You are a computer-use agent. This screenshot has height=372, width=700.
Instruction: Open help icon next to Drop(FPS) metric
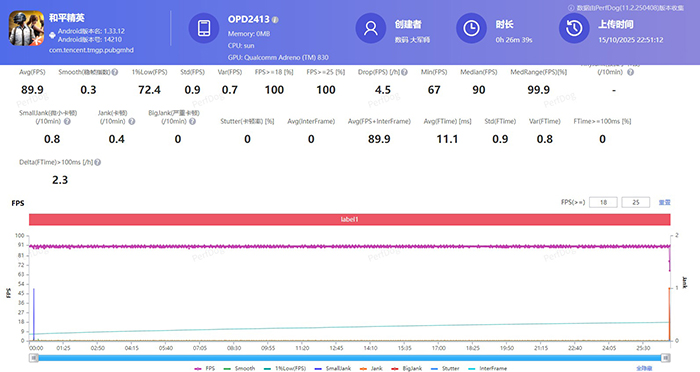click(x=404, y=72)
